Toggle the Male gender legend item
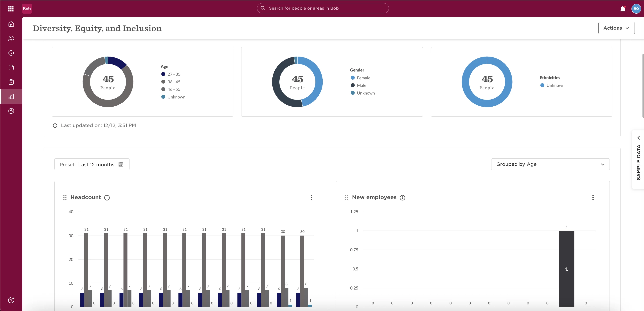Image resolution: width=644 pixels, height=311 pixels. click(358, 85)
